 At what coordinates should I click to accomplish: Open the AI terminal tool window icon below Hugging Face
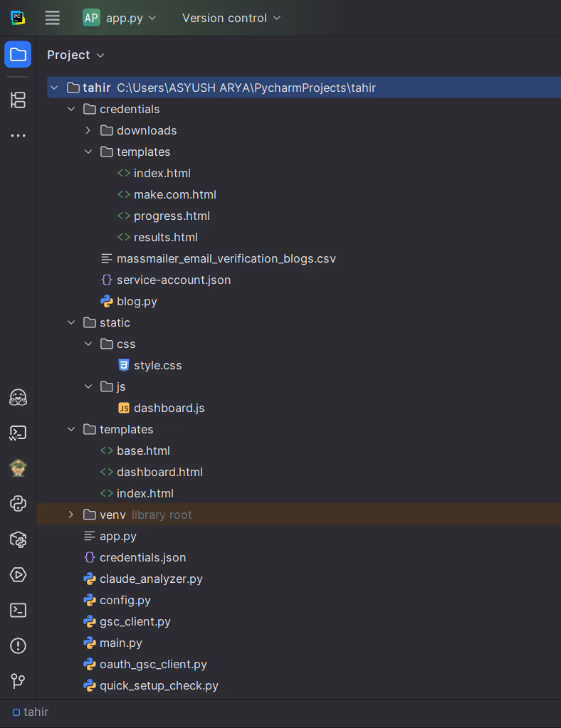18,433
